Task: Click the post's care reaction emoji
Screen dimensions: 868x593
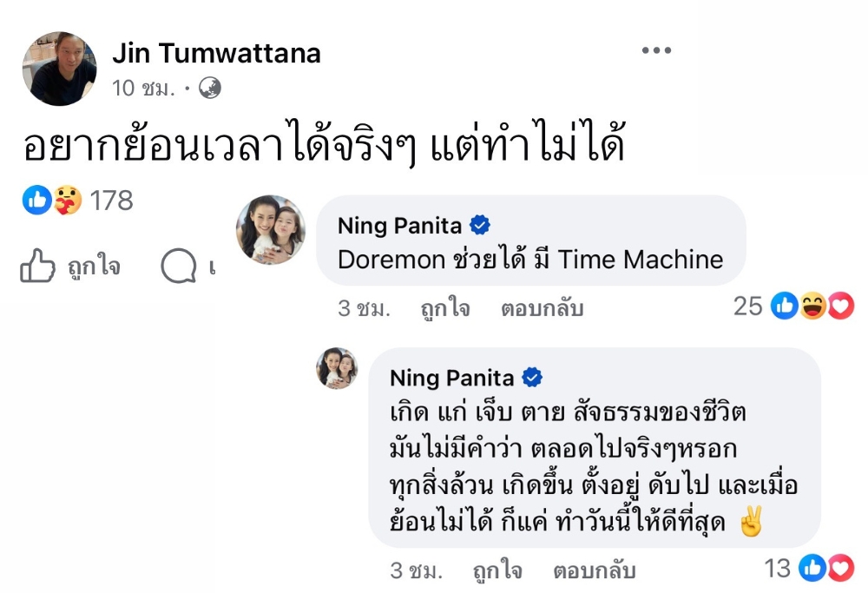Action: [67, 201]
